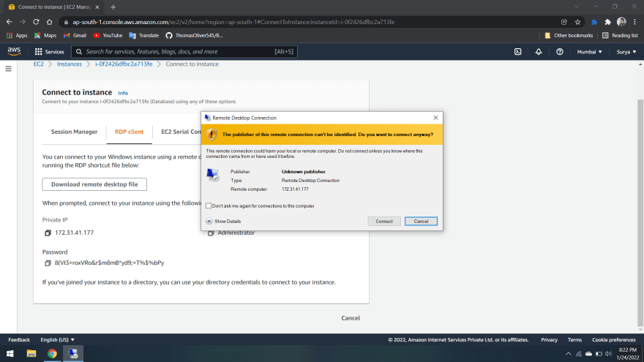This screenshot has height=362, width=644.
Task: Open Cookie preferences in footer
Action: 613,339
